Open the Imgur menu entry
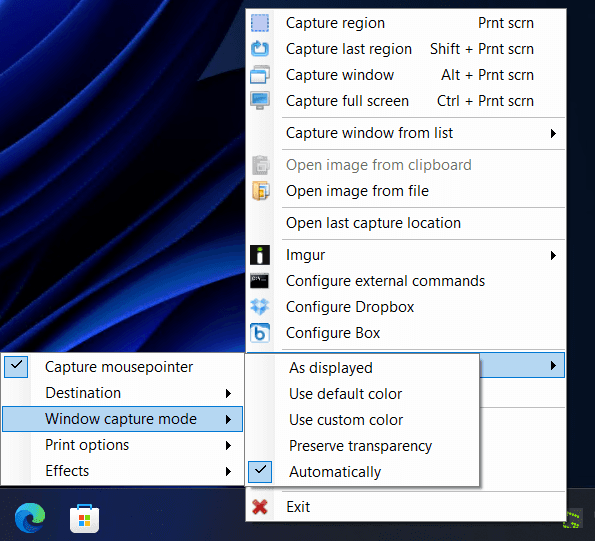The image size is (595, 541). coord(406,255)
